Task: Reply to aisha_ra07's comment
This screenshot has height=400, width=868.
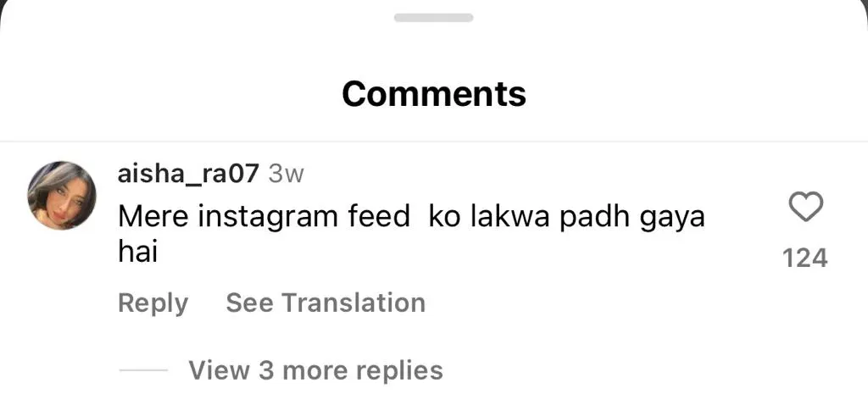Action: point(153,303)
